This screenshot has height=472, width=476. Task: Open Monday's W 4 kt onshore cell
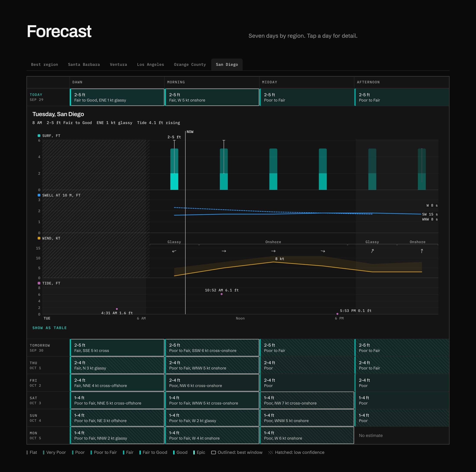(212, 435)
